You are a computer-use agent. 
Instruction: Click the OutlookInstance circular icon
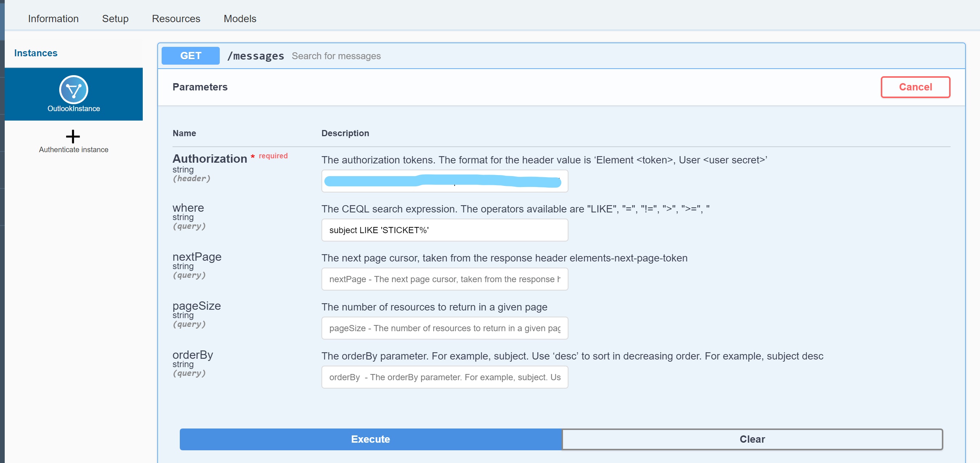click(73, 89)
